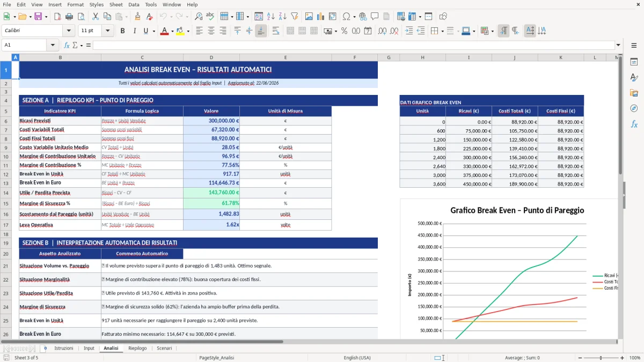Image resolution: width=644 pixels, height=362 pixels.
Task: Switch to the Istruzioni sheet tab
Action: tap(64, 348)
